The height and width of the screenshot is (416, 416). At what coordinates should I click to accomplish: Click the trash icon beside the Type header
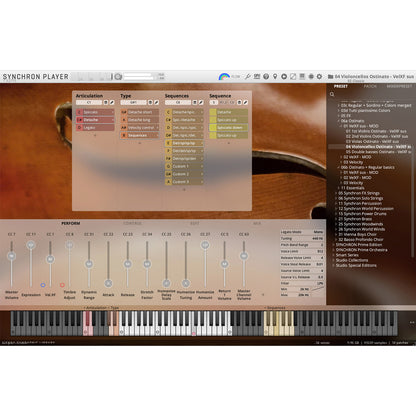(150, 102)
